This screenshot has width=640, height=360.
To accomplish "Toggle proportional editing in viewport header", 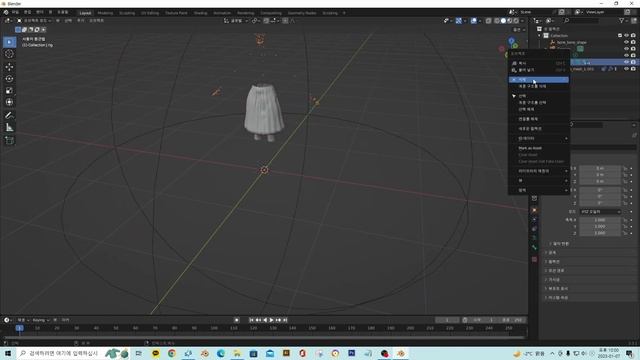I will tap(285, 20).
